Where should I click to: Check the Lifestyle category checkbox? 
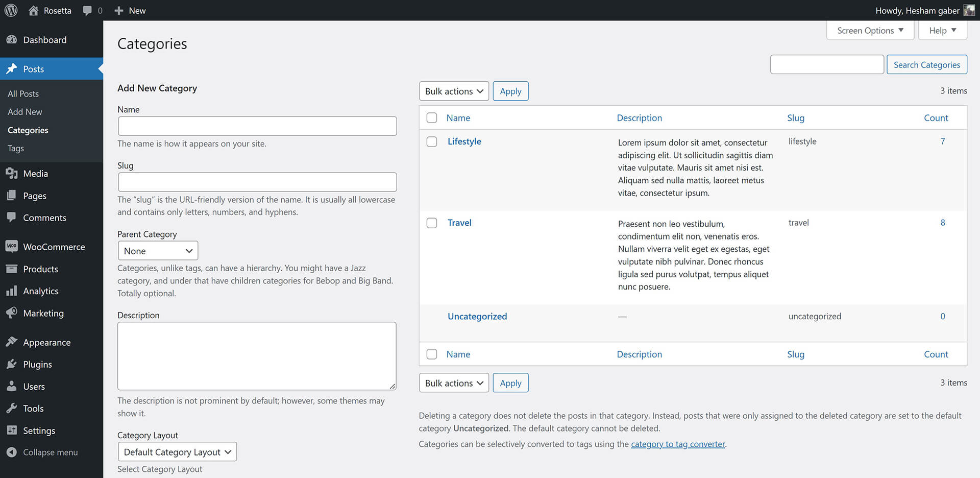[x=432, y=142]
